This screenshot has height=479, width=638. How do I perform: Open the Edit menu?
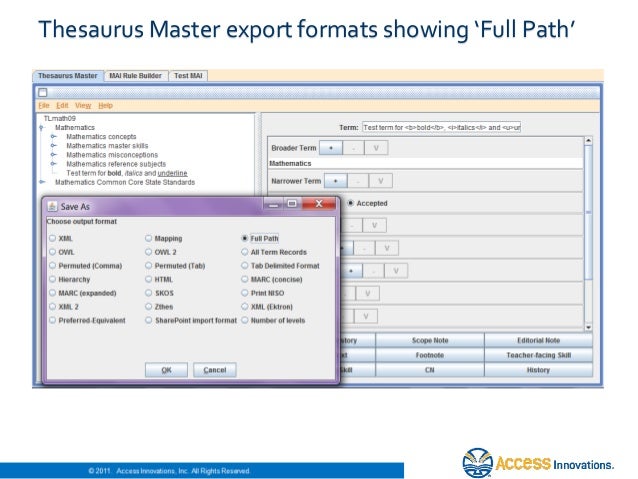tap(62, 105)
